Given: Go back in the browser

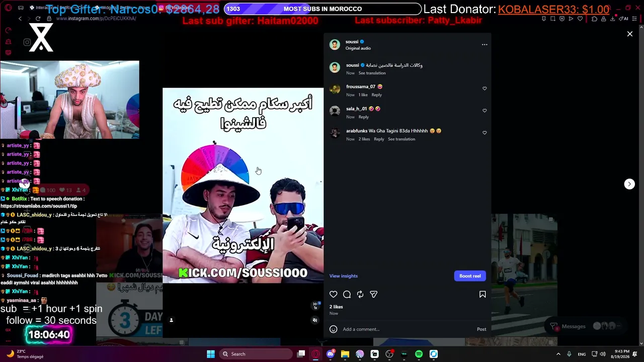Looking at the screenshot, I should point(20,19).
